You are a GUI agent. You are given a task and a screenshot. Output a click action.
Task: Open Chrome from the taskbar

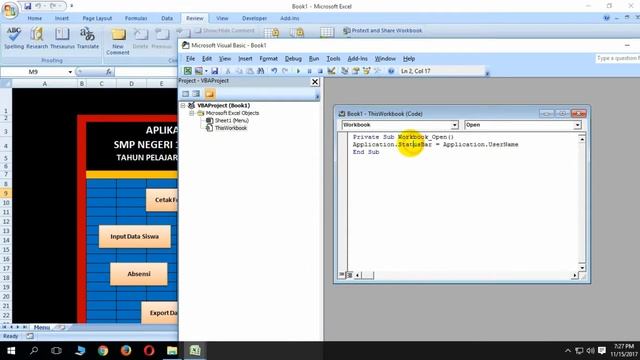[x=103, y=351]
